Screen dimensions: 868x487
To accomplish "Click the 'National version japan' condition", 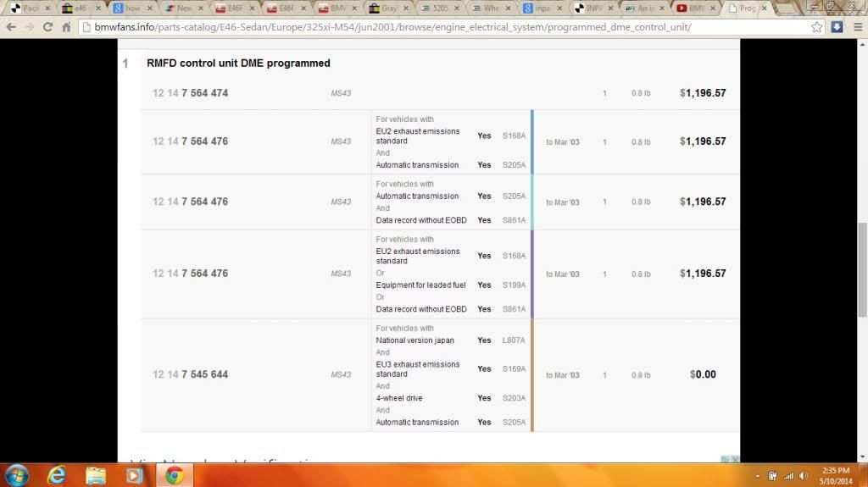I will pos(415,340).
